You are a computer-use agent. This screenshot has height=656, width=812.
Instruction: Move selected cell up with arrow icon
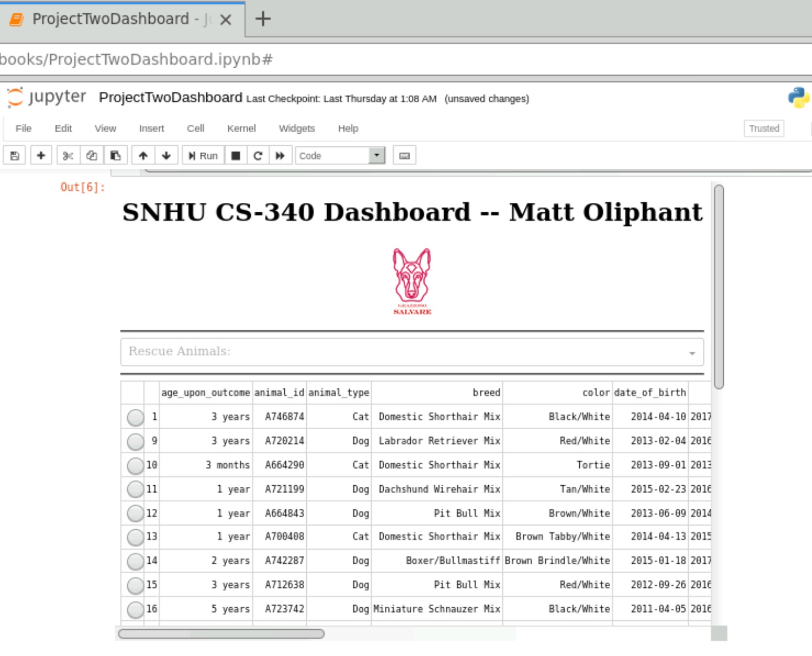[143, 155]
